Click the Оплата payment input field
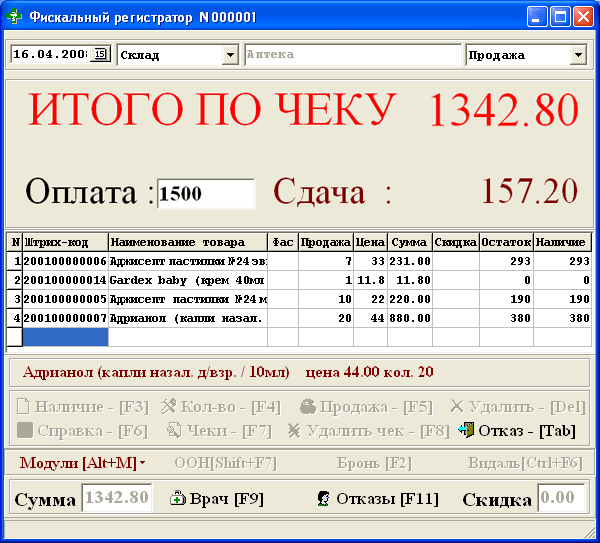The width and height of the screenshot is (600, 543). tap(206, 194)
